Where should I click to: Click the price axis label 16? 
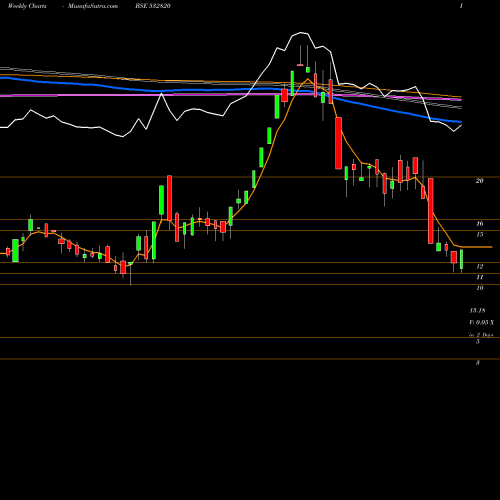click(x=479, y=224)
